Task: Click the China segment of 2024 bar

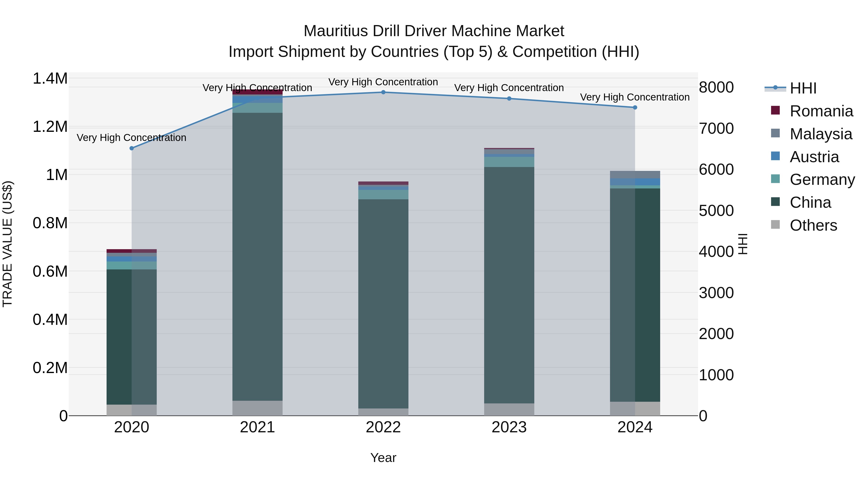Action: (x=635, y=295)
